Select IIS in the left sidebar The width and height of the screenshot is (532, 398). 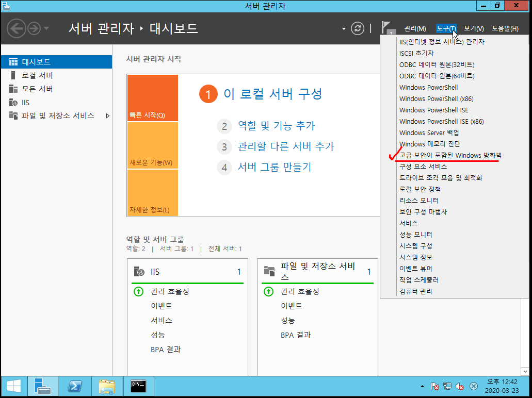pyautogui.click(x=56, y=103)
